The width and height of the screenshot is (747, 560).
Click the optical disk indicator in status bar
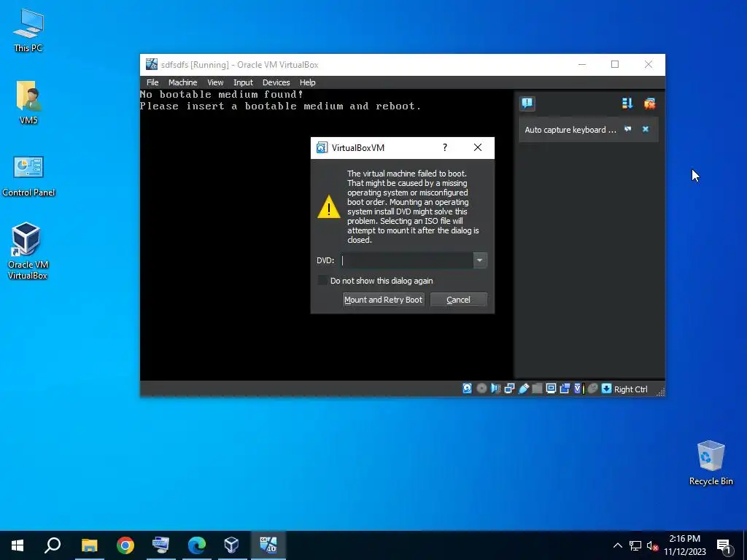[481, 389]
